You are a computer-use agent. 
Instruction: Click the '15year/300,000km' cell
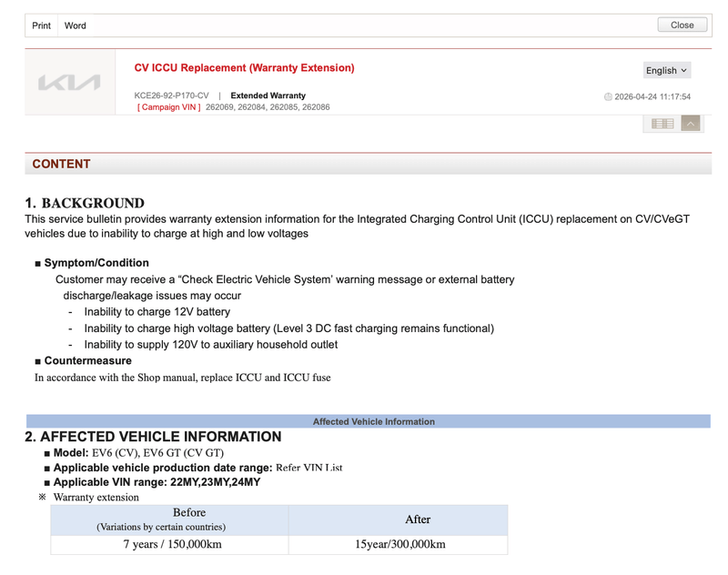click(399, 544)
